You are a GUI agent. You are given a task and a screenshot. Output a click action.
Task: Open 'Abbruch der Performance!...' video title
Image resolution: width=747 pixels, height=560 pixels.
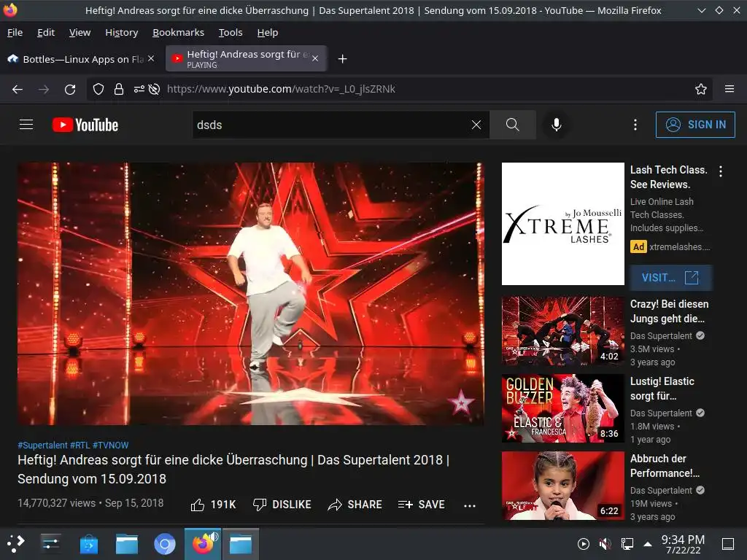coord(665,466)
